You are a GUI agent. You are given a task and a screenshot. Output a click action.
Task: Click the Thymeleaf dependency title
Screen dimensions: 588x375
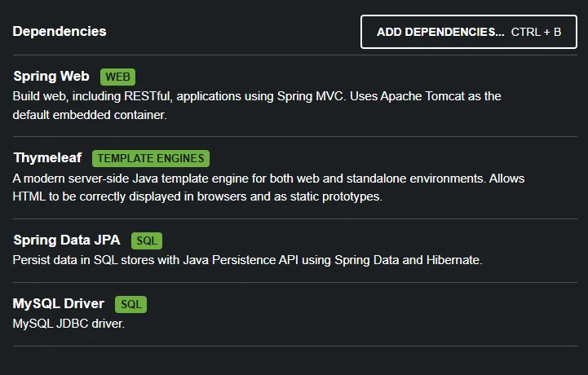[47, 158]
